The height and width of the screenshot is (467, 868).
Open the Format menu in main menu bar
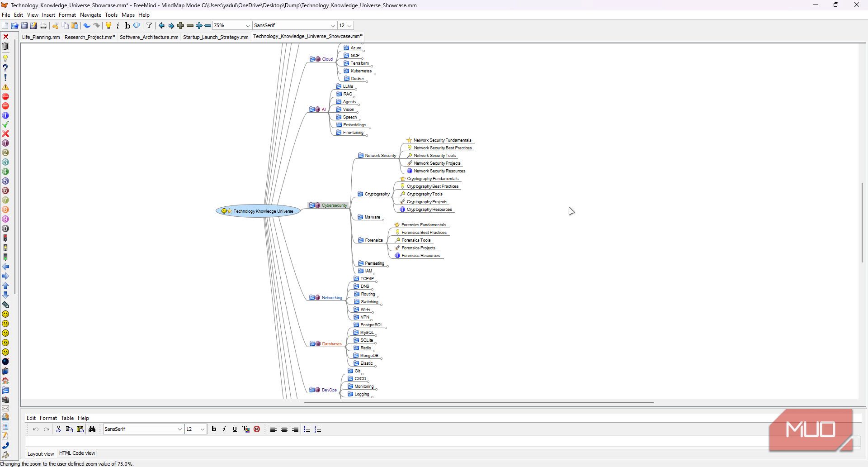click(x=67, y=15)
